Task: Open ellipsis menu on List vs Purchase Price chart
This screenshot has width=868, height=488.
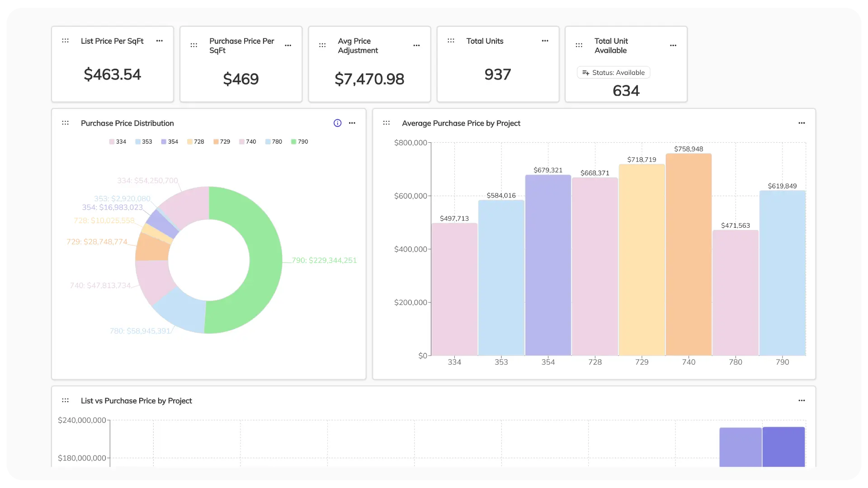Action: click(x=802, y=400)
